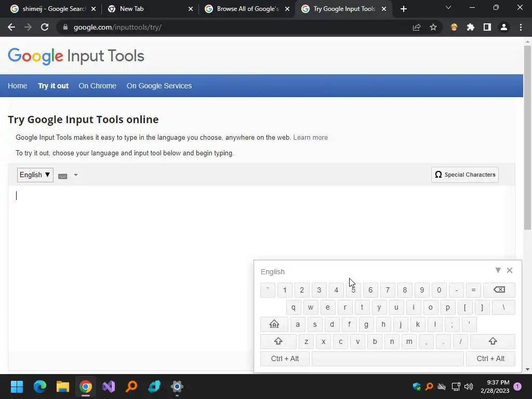Click the teal app icon in taskbar
This screenshot has height=399, width=532.
click(154, 387)
